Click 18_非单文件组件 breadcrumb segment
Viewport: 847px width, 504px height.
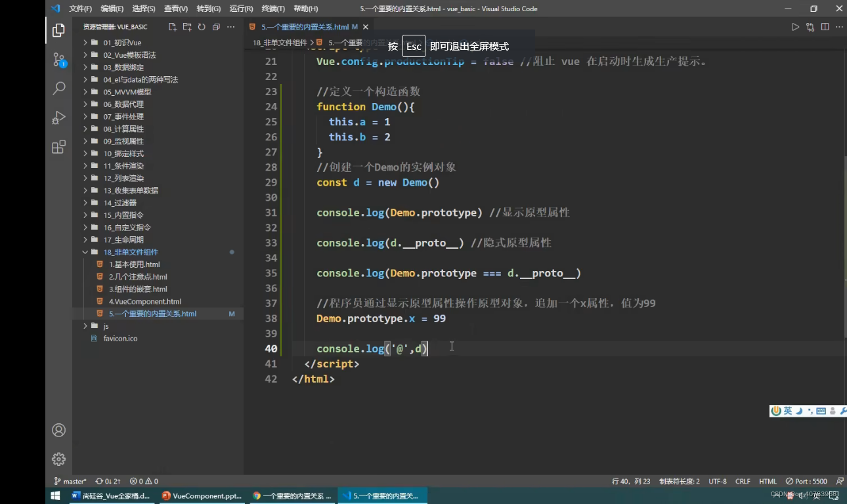point(280,43)
